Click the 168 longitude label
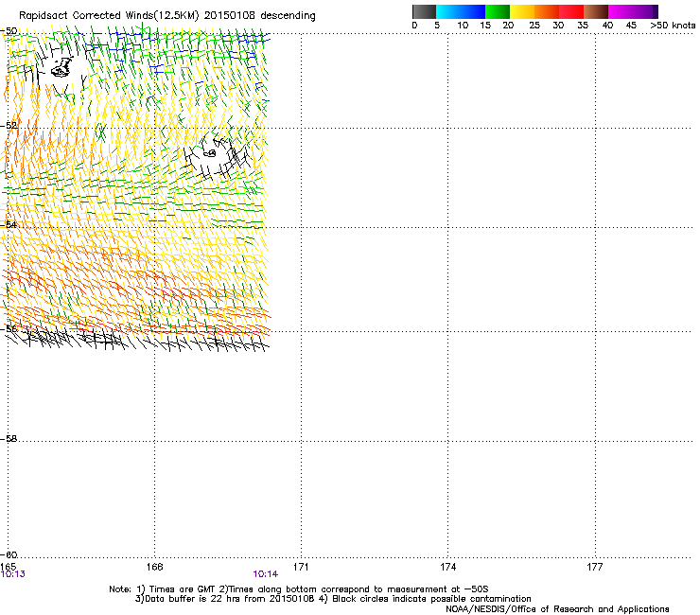 tap(154, 567)
